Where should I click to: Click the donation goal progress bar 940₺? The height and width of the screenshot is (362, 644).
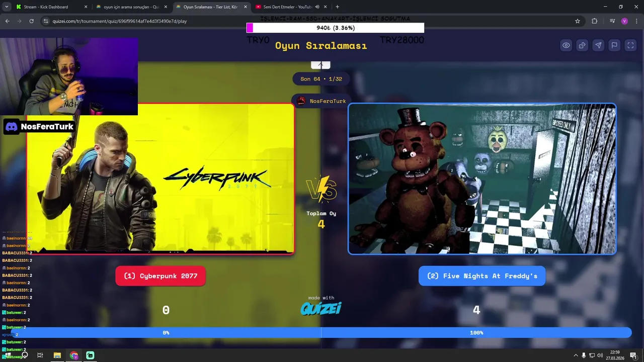tap(335, 28)
